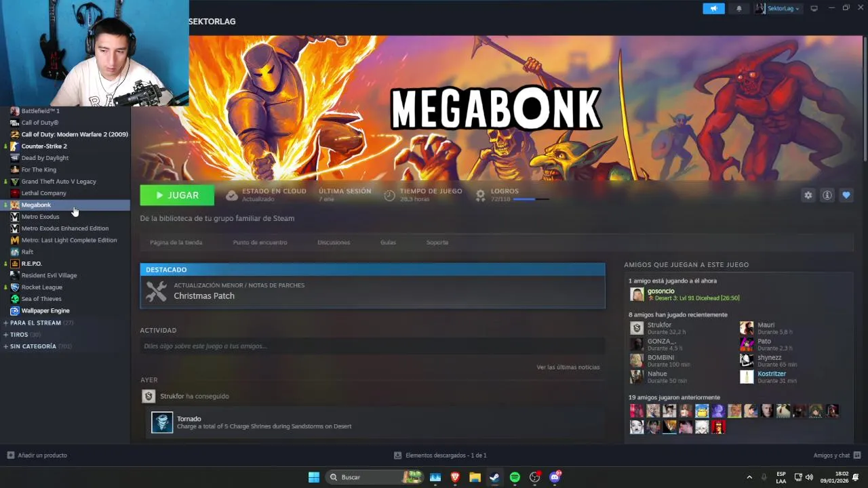The width and height of the screenshot is (868, 488).
Task: Open Discord from taskbar
Action: click(x=555, y=477)
